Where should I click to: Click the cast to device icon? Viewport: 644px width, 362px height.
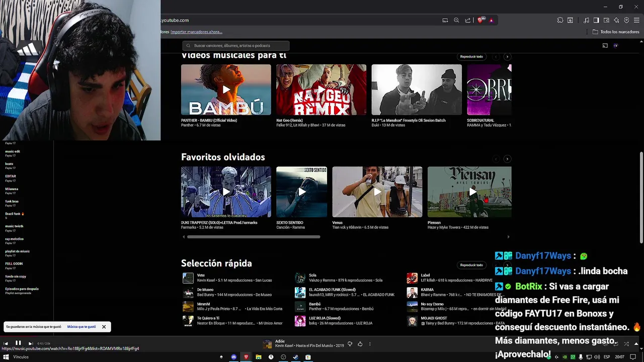tap(605, 46)
